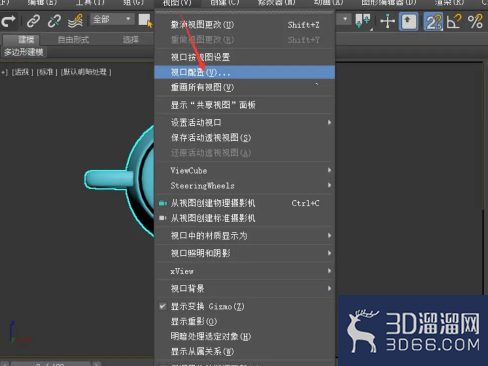Open the 全部 selection filter dropdown
The height and width of the screenshot is (366, 488).
click(111, 19)
